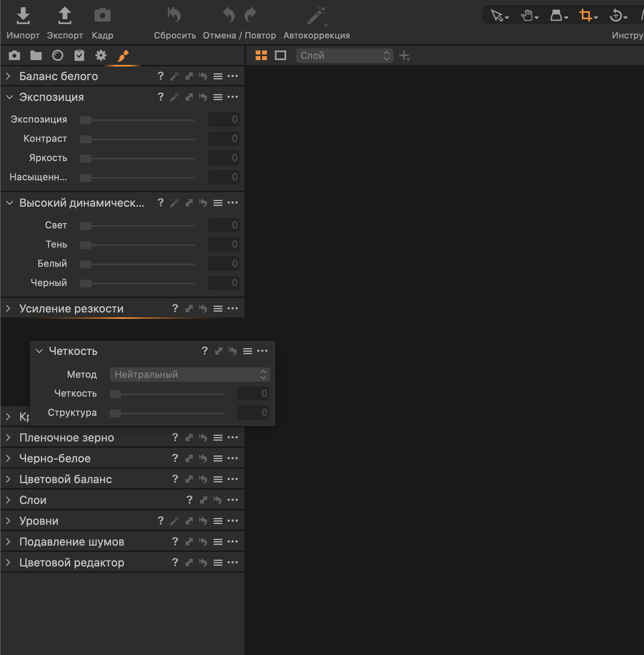Collapse the floating Четкость panel
Image resolution: width=644 pixels, height=655 pixels.
(x=39, y=352)
